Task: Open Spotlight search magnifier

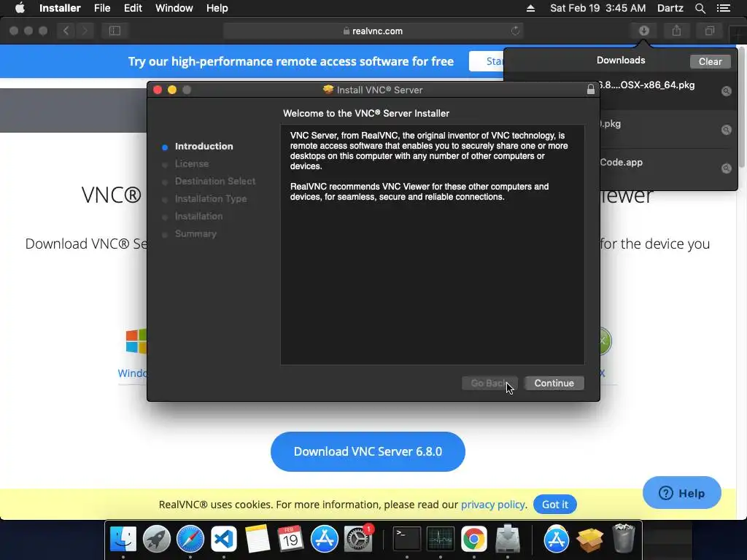Action: click(x=700, y=8)
